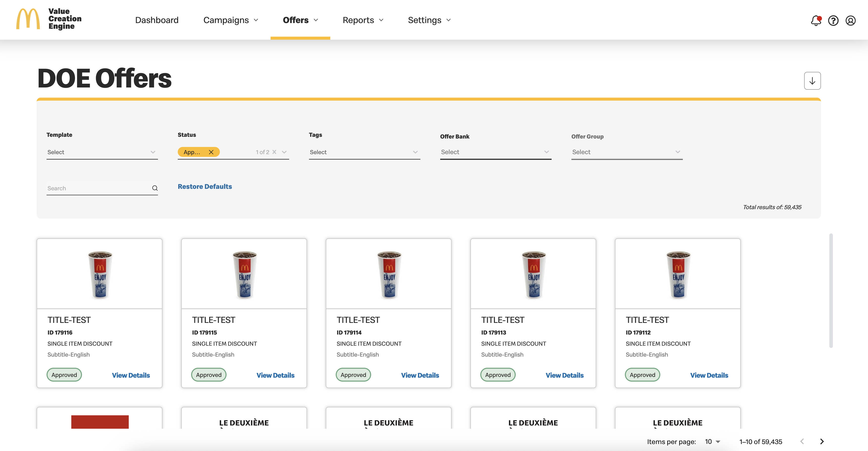
Task: Click drink cup image of offer 179115
Action: coord(245,275)
